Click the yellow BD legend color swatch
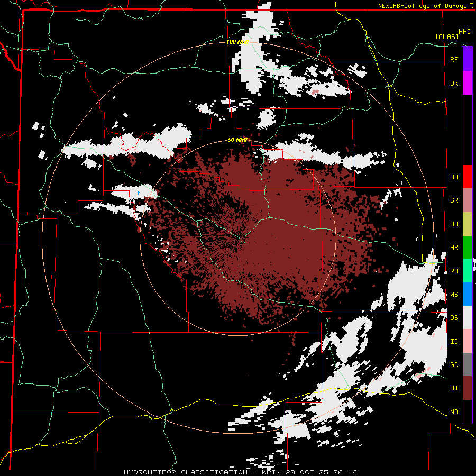This screenshot has width=476, height=476. 467,224
